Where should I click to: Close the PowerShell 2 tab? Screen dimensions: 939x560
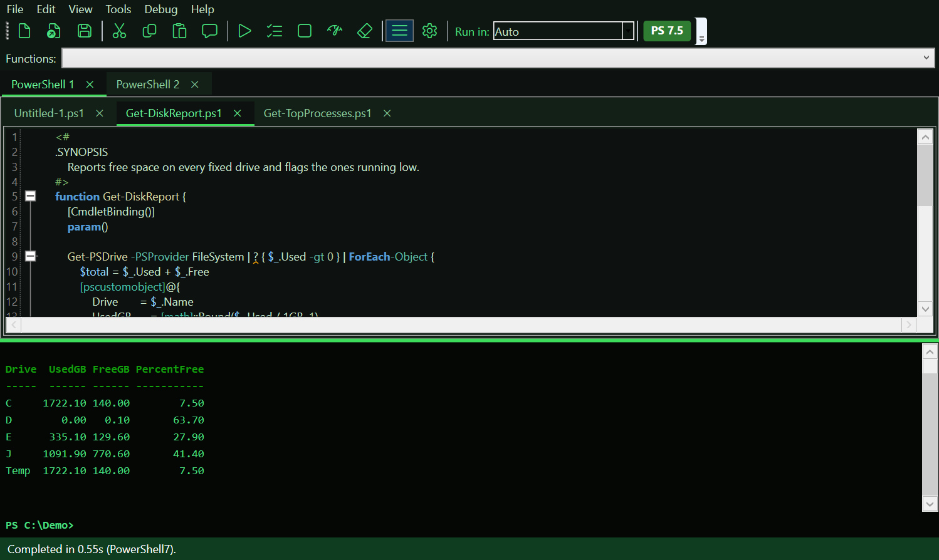coord(195,85)
